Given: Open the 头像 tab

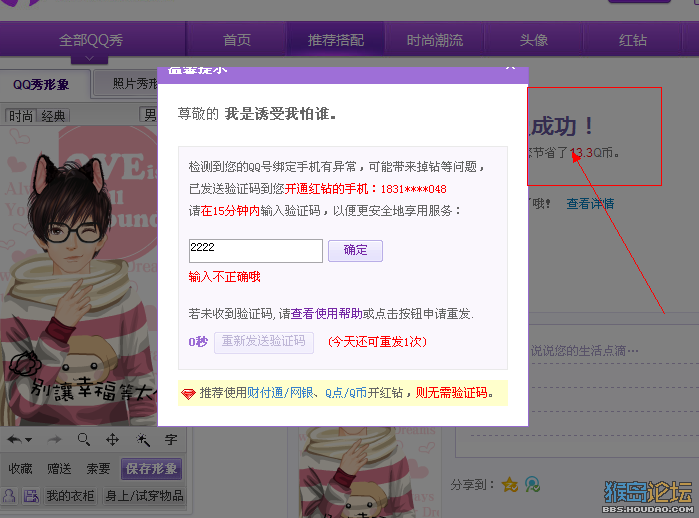Looking at the screenshot, I should [x=534, y=40].
